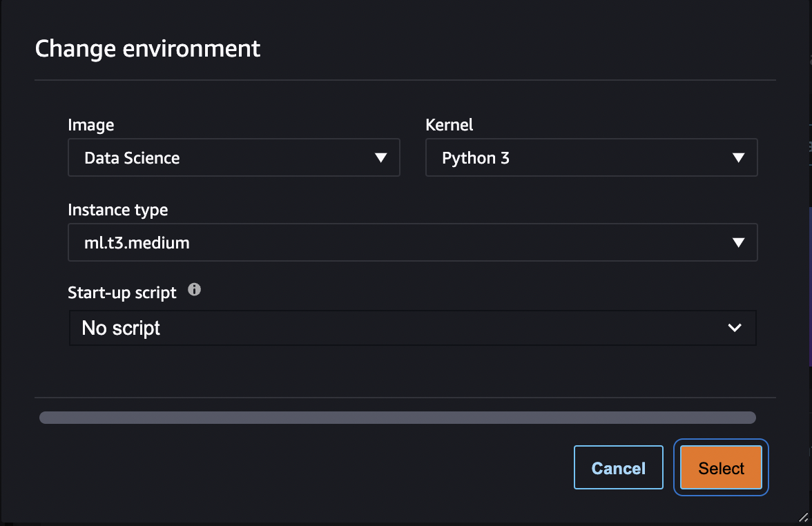
Task: Click the Start-up script tooltip indicator
Action: [194, 290]
